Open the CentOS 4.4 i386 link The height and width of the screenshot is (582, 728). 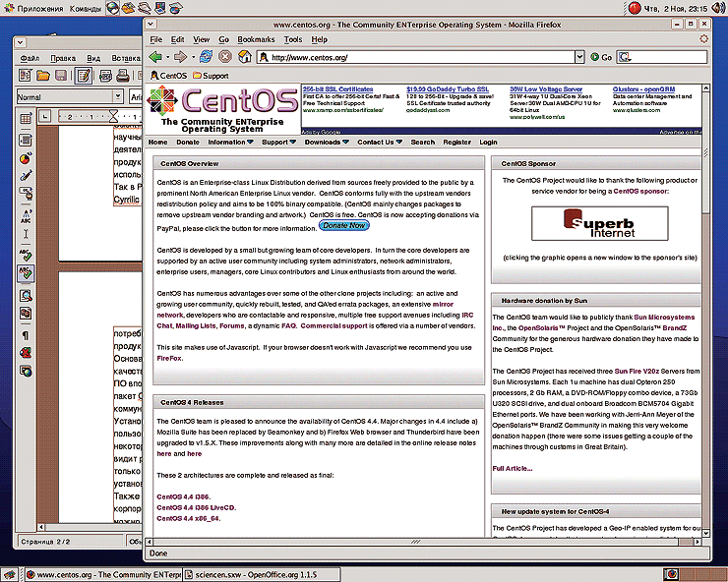pos(183,496)
